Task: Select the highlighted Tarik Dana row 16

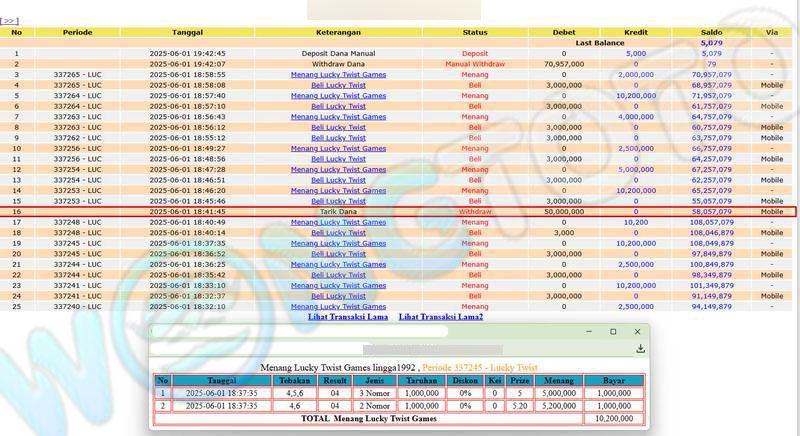Action: [338, 212]
